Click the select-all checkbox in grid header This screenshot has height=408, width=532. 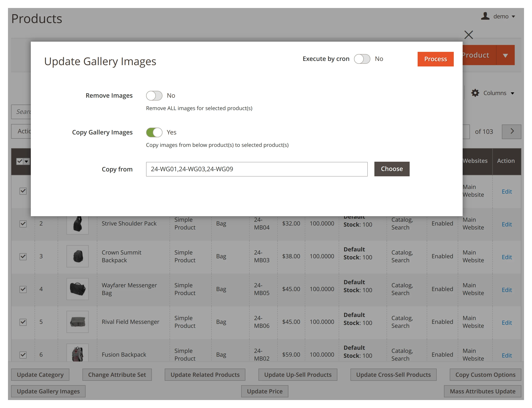pos(20,161)
